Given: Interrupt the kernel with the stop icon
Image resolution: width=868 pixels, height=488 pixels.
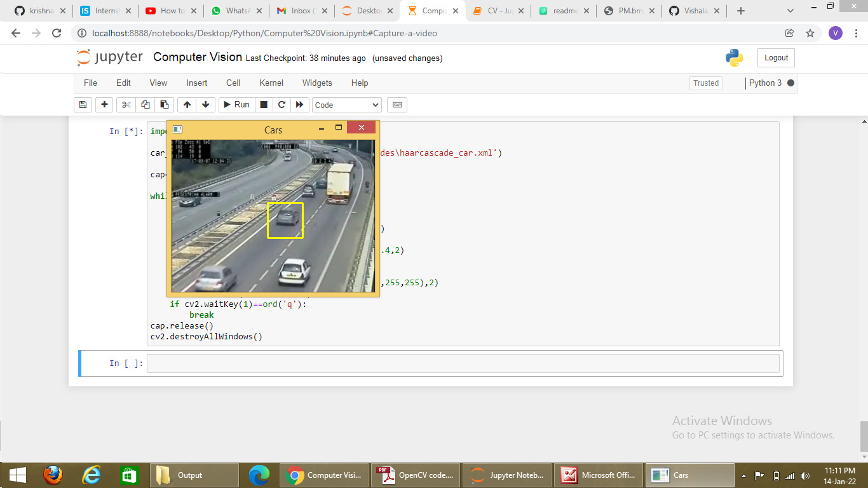Looking at the screenshot, I should tap(263, 104).
